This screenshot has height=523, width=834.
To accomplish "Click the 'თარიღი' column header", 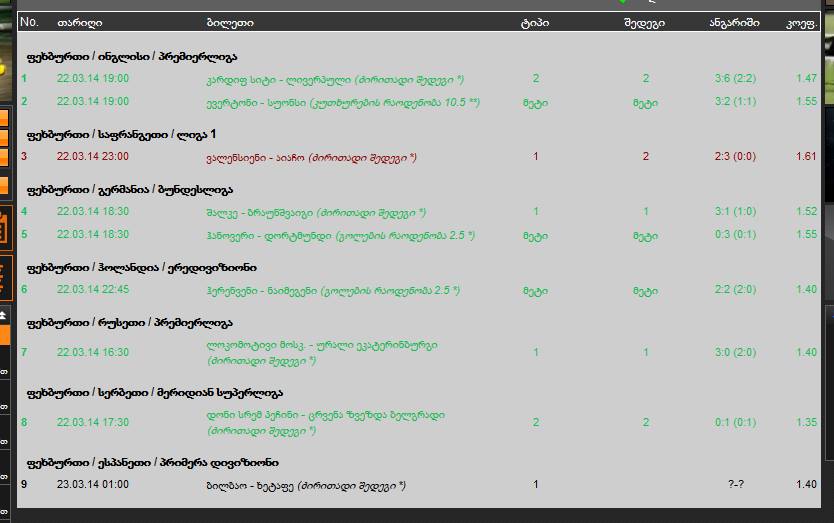I will point(80,23).
